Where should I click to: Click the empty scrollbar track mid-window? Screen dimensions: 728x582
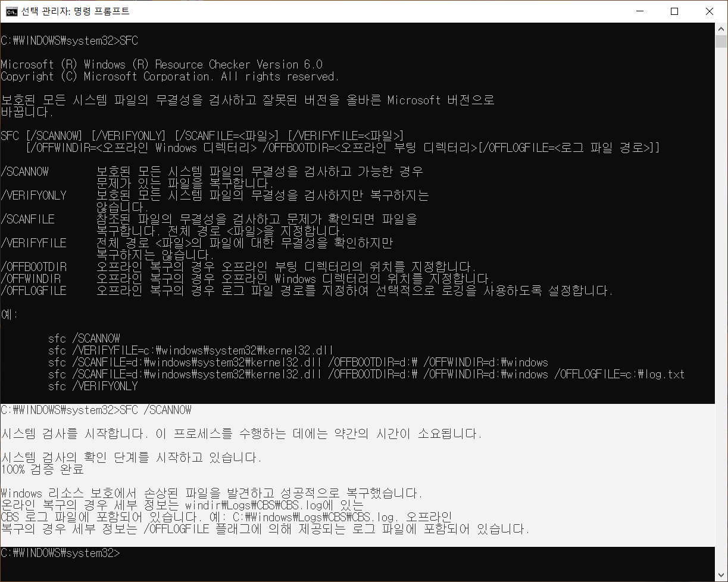[721, 298]
